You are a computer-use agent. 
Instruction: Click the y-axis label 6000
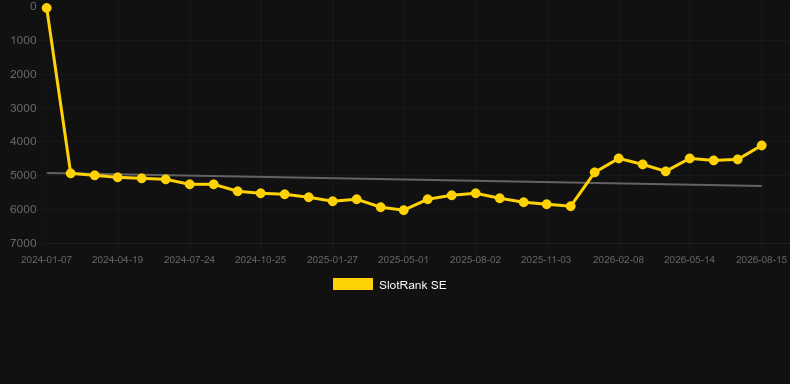tap(23, 209)
